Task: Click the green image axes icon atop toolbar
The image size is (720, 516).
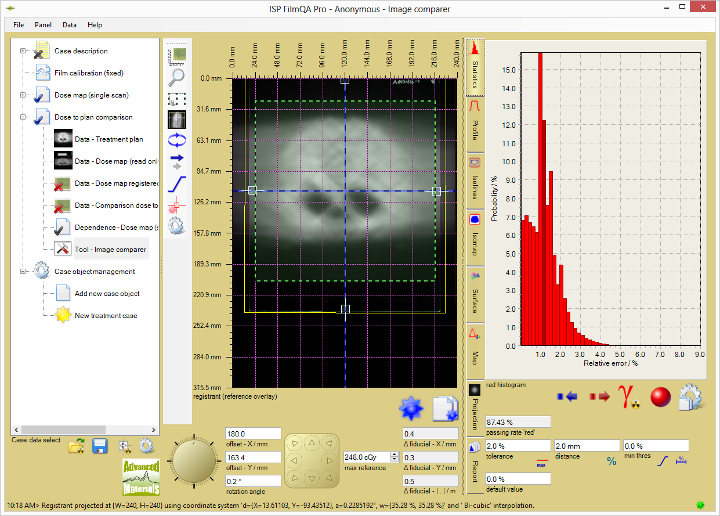Action: point(177,56)
